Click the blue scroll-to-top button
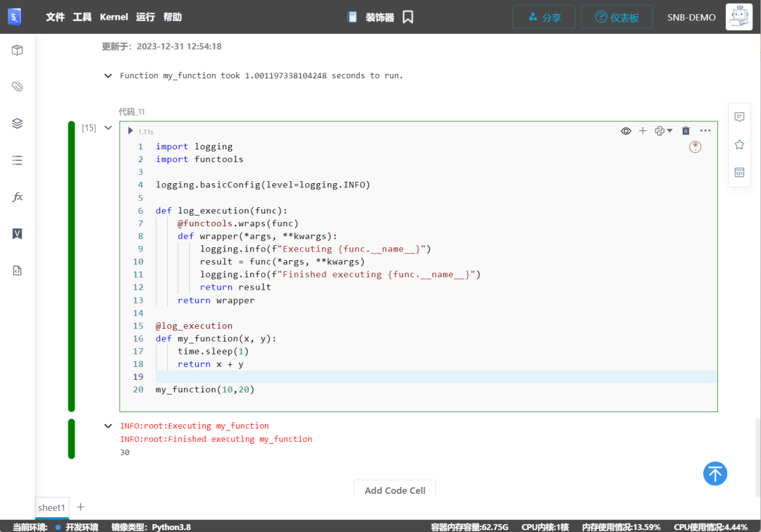 [715, 474]
